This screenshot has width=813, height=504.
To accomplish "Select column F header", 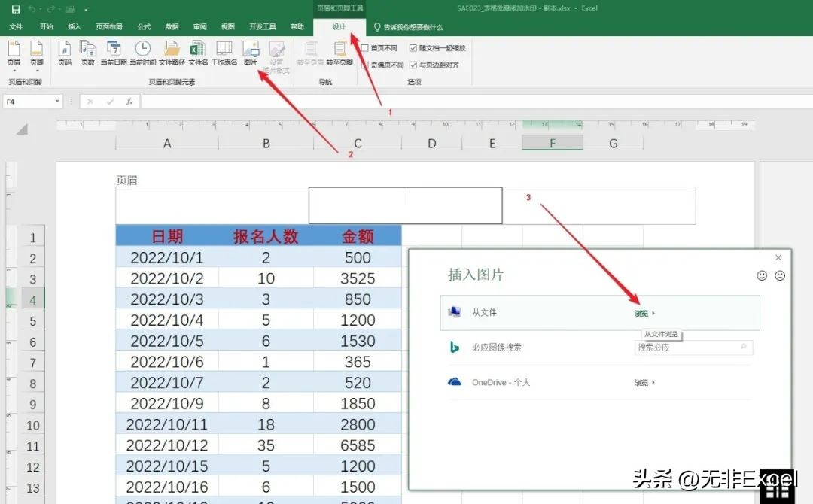I will coord(553,144).
